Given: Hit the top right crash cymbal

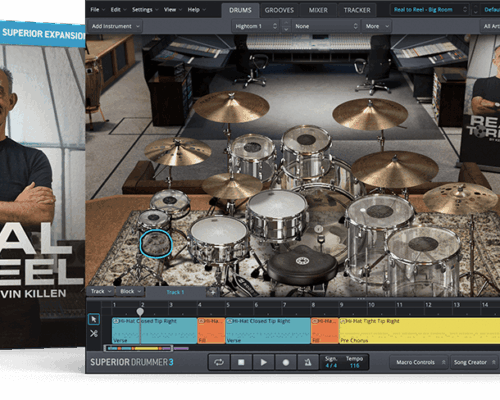Looking at the screenshot, I should [370, 114].
